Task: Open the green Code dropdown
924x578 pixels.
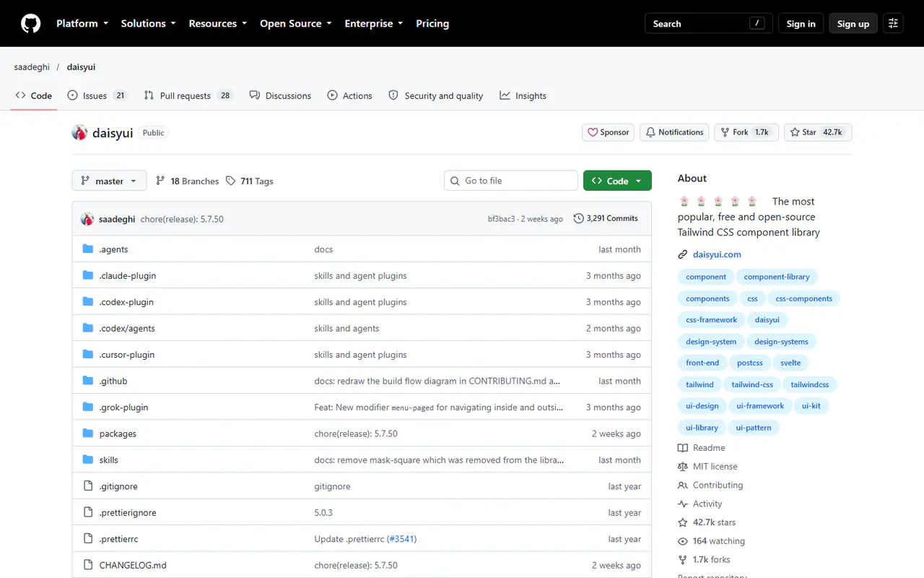Action: tap(617, 181)
